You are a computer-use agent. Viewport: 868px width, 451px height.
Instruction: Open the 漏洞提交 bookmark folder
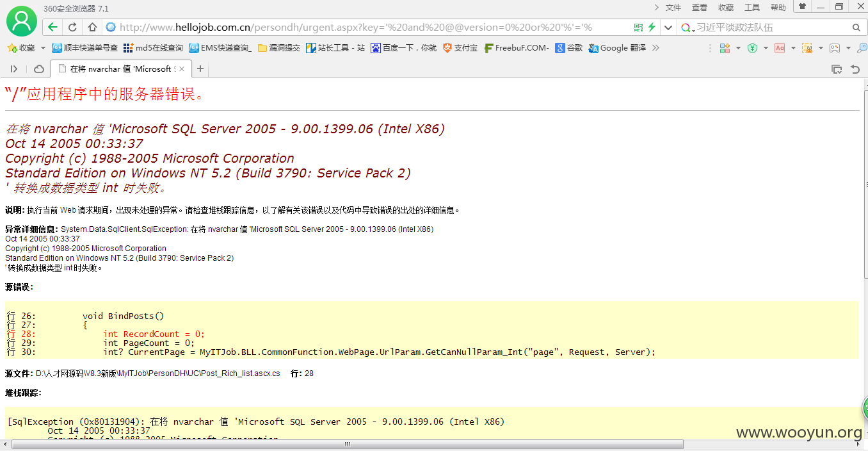tap(279, 48)
